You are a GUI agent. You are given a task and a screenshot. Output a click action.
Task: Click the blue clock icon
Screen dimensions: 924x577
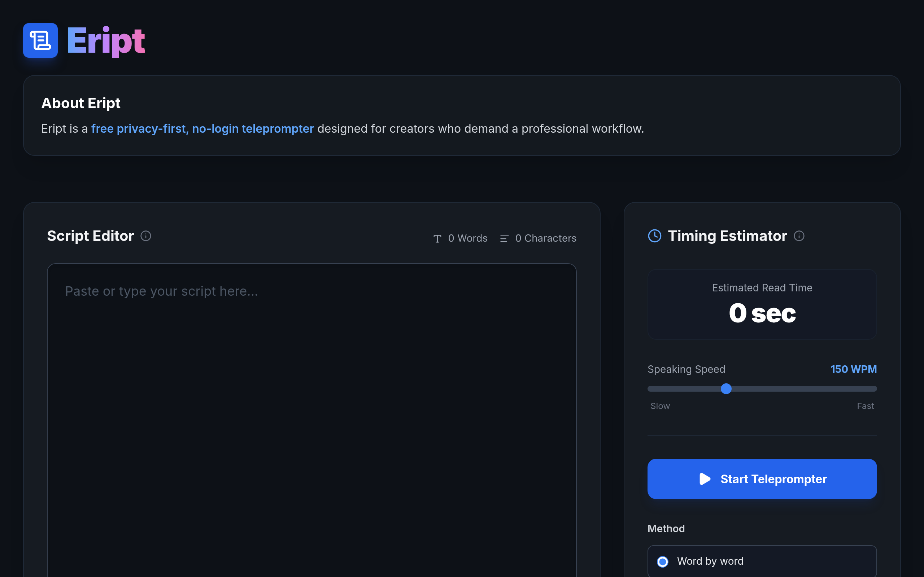coord(655,236)
